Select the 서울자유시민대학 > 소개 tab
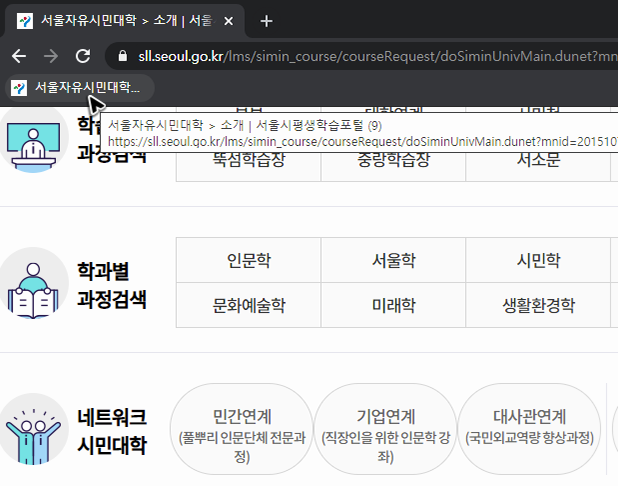Screen dimensions: 618x486 (x=124, y=20)
